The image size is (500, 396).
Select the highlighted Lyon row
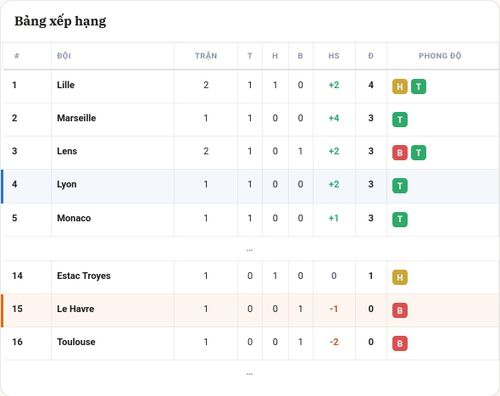tap(250, 186)
